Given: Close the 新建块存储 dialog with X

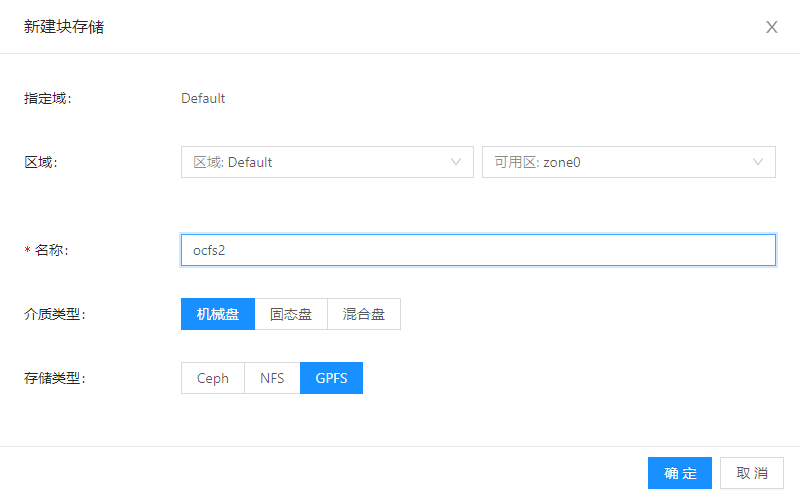Looking at the screenshot, I should [771, 27].
